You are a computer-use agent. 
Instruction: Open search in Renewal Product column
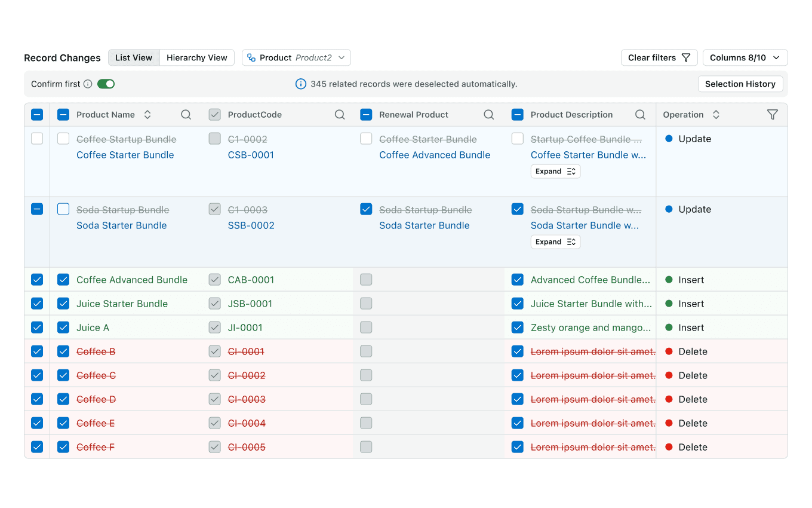tap(489, 115)
